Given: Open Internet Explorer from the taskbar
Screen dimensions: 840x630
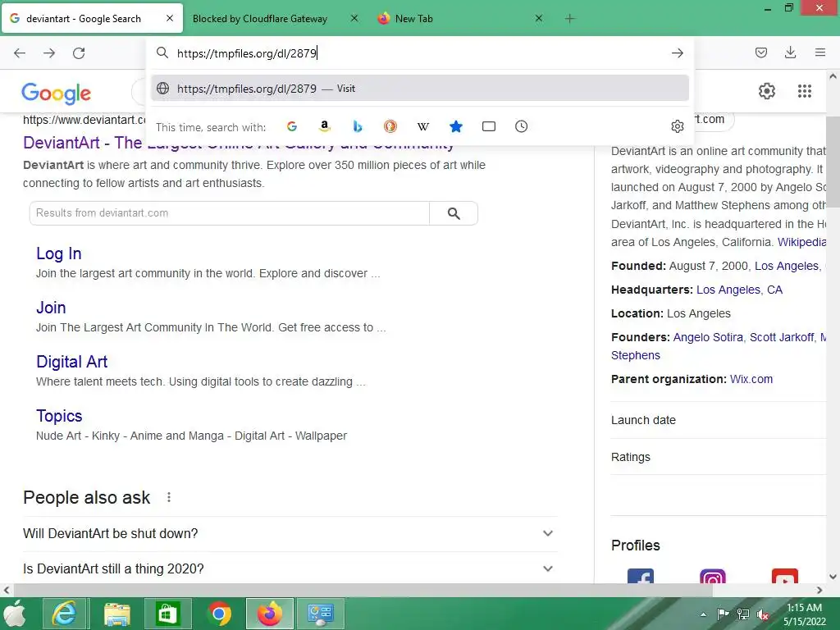Looking at the screenshot, I should pyautogui.click(x=64, y=614).
